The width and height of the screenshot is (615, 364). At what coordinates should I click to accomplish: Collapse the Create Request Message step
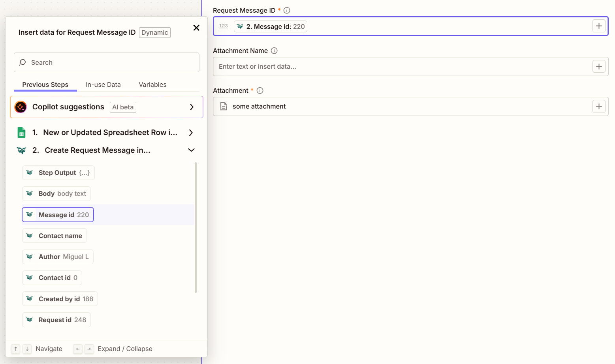coord(191,150)
